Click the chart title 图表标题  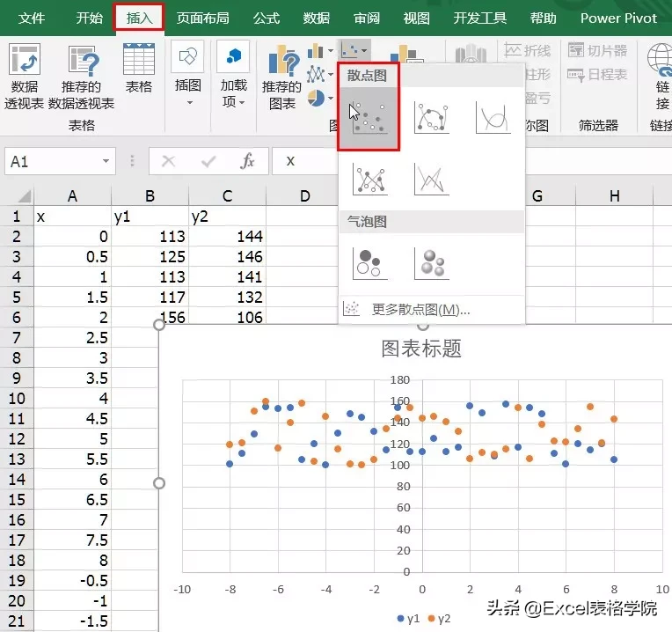point(421,349)
